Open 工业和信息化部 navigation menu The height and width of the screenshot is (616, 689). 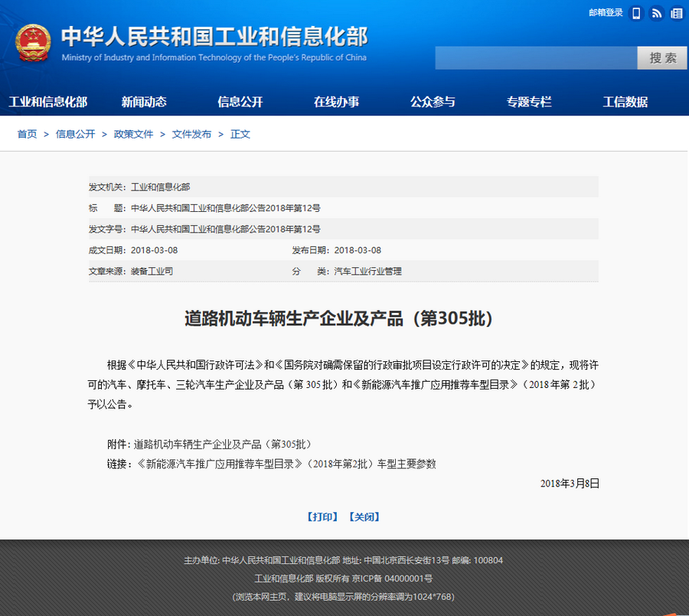click(x=48, y=102)
